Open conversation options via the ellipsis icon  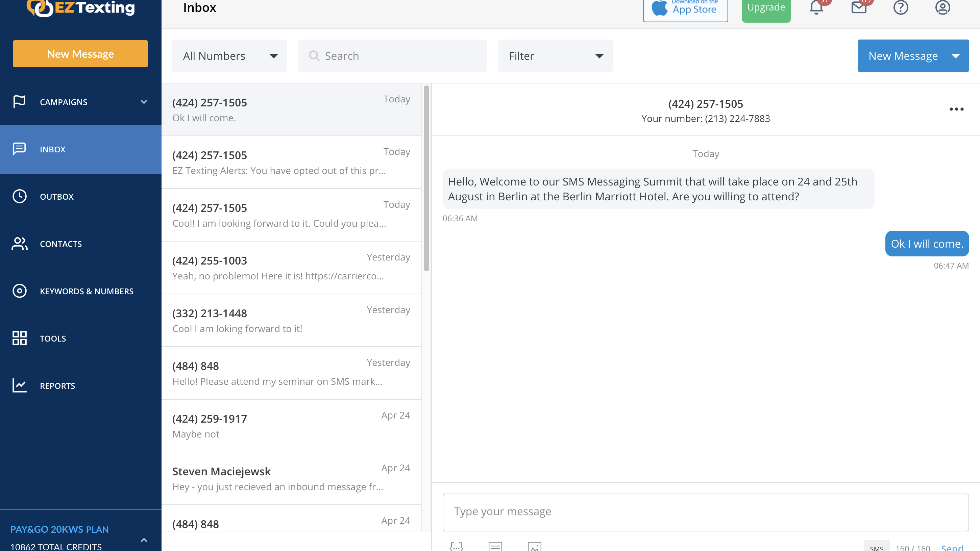coord(956,109)
